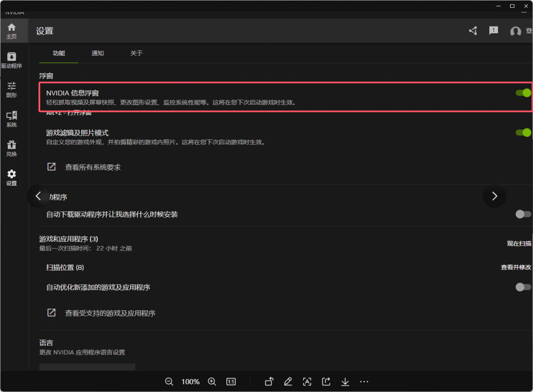Viewport: 533px width, 392px height.
Task: Click the user account avatar icon
Action: click(516, 31)
